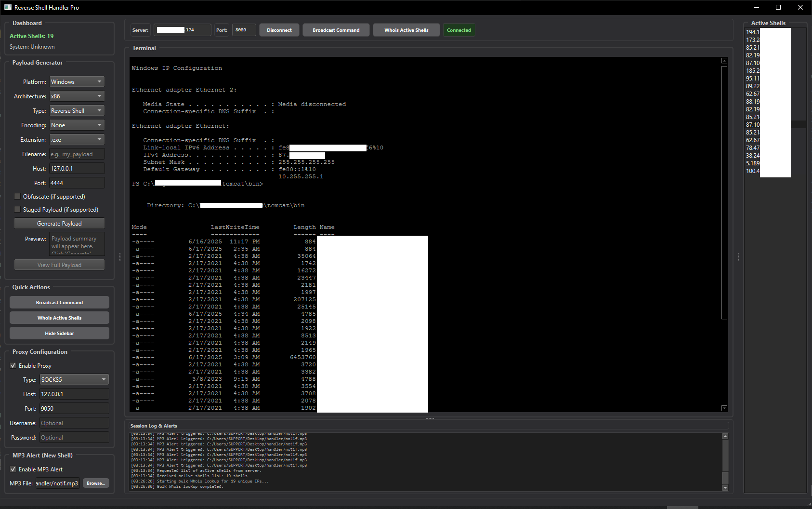Click the proxy Username optional field
The image size is (812, 509).
coord(74,423)
